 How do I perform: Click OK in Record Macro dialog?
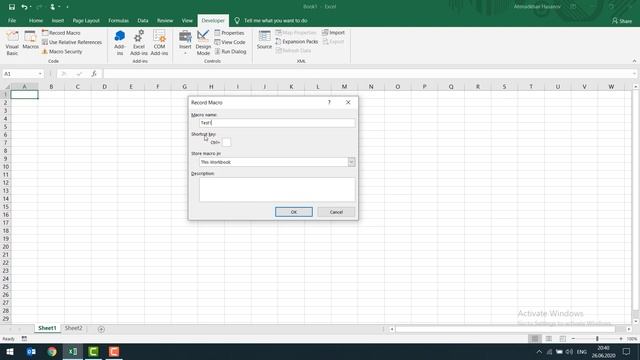point(293,212)
